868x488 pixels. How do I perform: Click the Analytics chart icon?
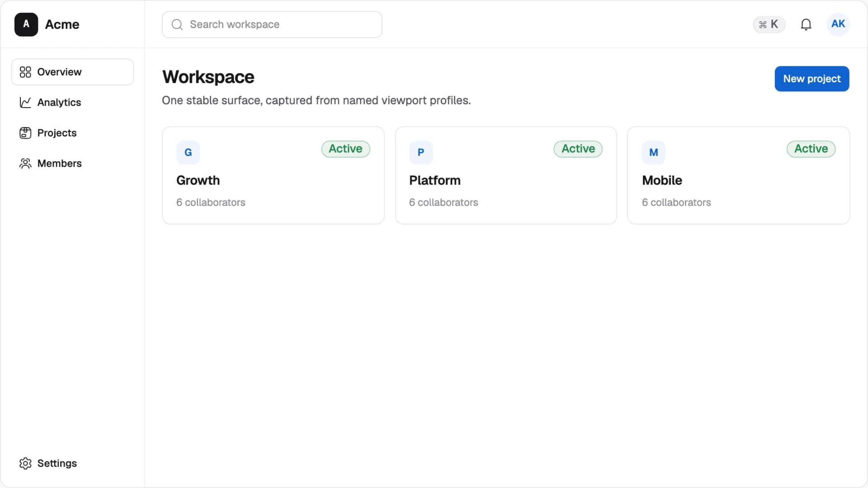pos(25,103)
